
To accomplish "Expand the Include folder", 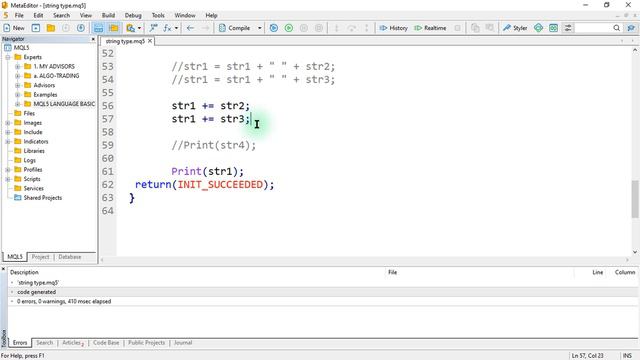I will [8, 132].
